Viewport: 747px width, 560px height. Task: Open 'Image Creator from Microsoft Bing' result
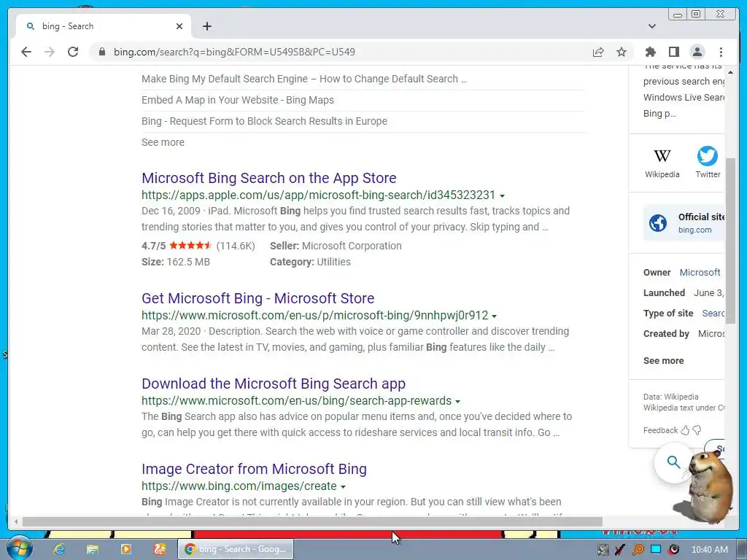coord(254,469)
